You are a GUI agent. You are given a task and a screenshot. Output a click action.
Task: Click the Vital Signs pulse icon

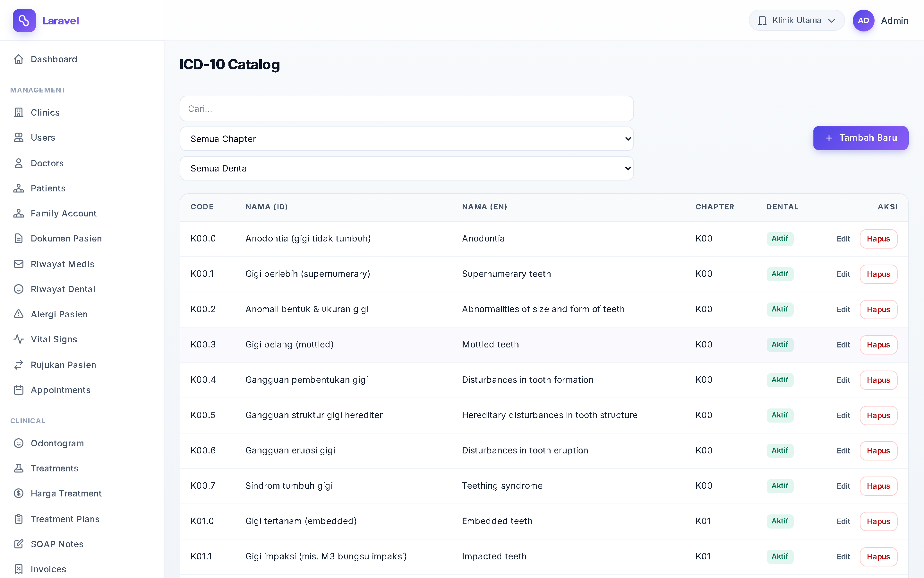(x=18, y=339)
